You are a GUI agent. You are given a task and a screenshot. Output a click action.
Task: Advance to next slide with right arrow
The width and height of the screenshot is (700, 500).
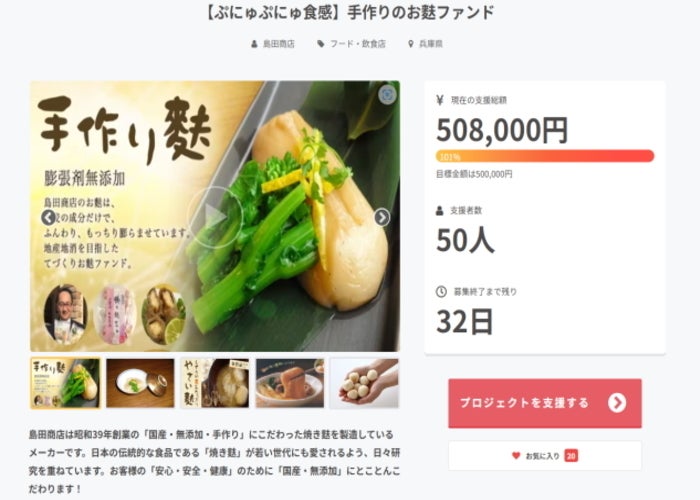(382, 217)
